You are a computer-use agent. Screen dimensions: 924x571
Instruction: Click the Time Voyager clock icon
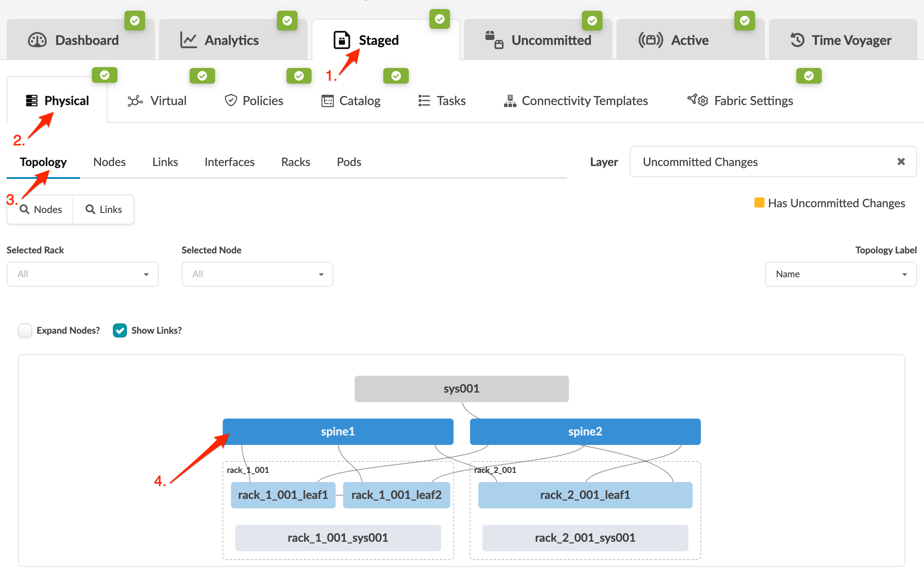pyautogui.click(x=797, y=40)
